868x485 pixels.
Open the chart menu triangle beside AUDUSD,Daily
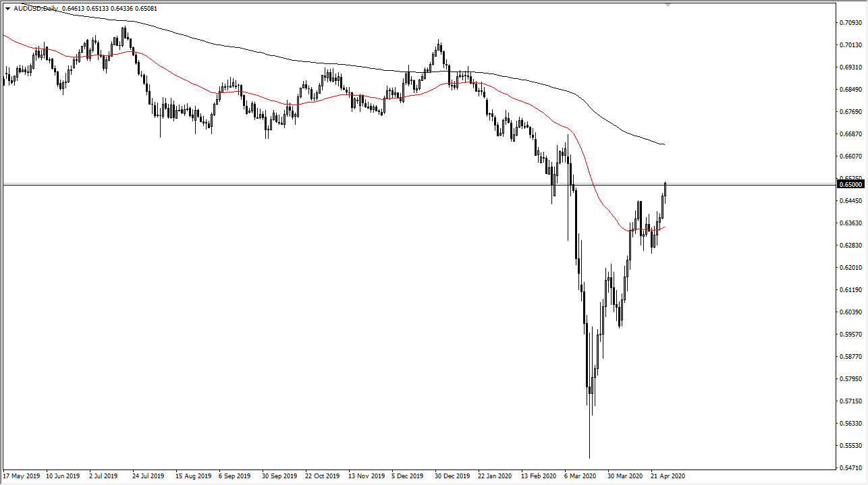(7, 8)
